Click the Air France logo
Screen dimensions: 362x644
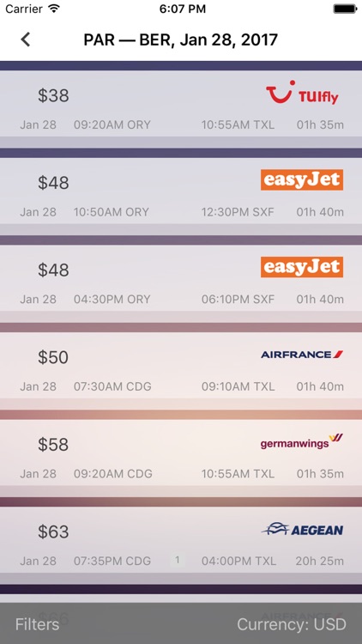302,354
